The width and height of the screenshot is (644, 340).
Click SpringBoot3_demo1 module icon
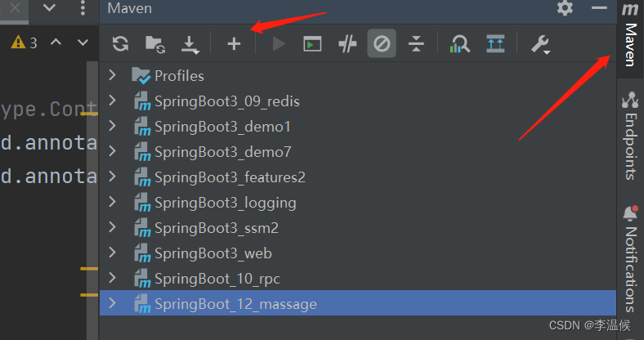(x=142, y=127)
